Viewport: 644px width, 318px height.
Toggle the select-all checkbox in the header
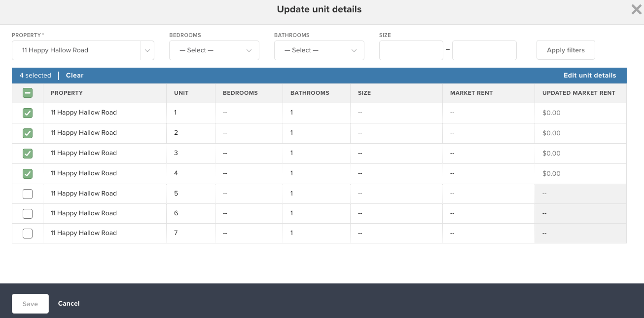click(x=28, y=93)
